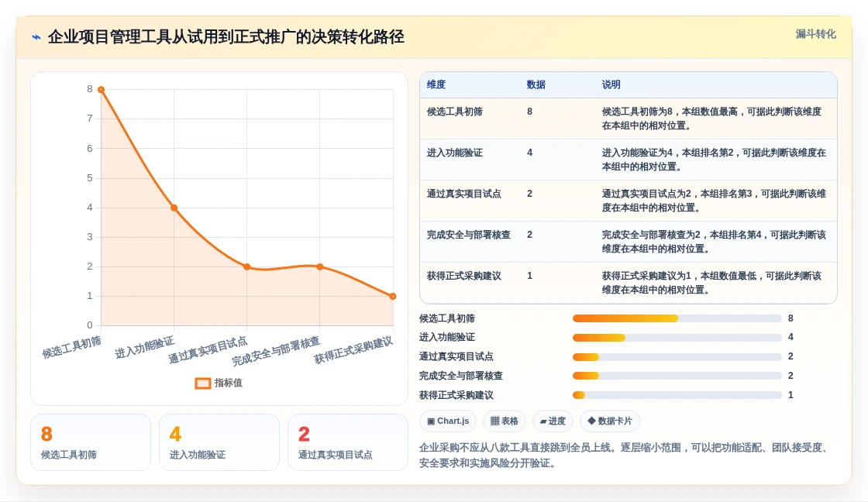
Task: Click chart data point for 通过真实项目试点
Action: tap(247, 266)
